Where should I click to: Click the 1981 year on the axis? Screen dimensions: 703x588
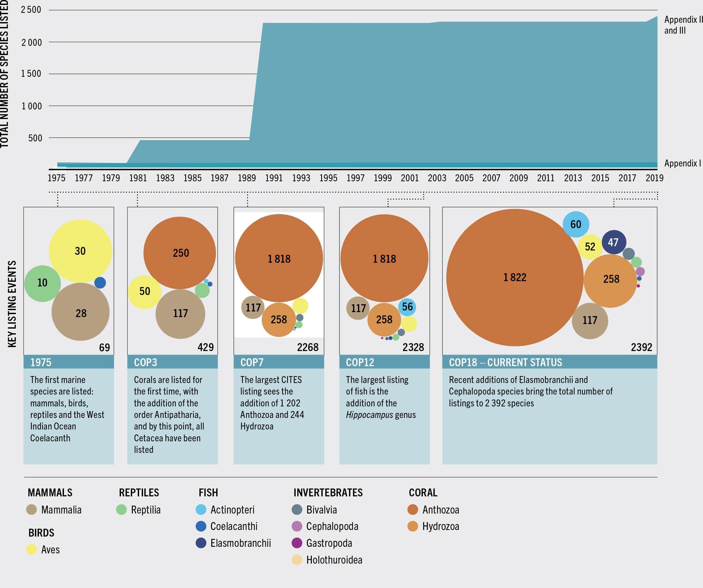138,178
